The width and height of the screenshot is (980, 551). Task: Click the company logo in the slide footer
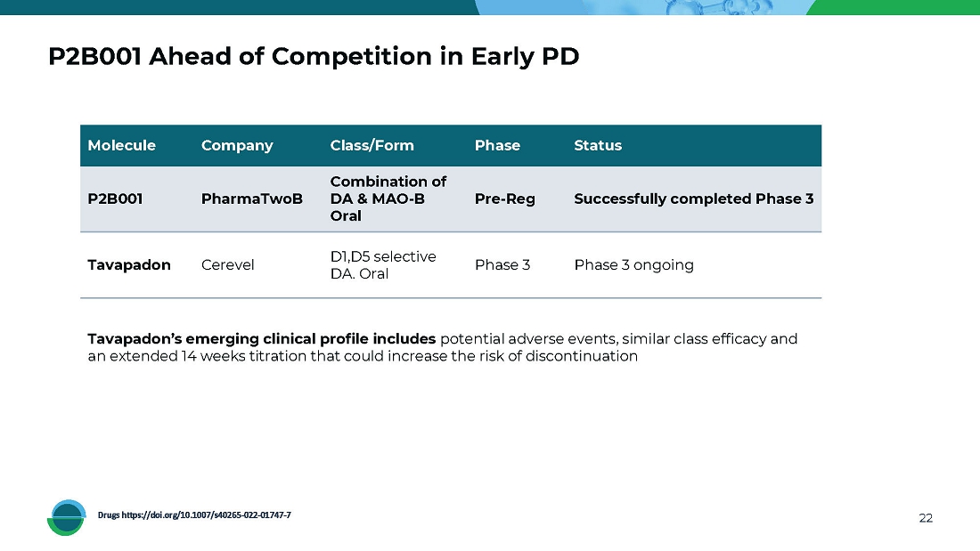coord(67,517)
